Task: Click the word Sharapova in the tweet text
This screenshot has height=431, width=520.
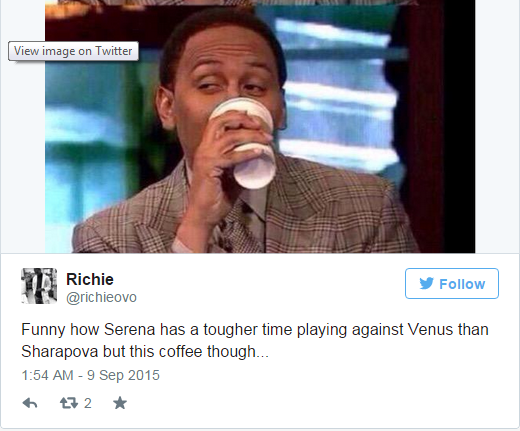Action: [x=60, y=352]
